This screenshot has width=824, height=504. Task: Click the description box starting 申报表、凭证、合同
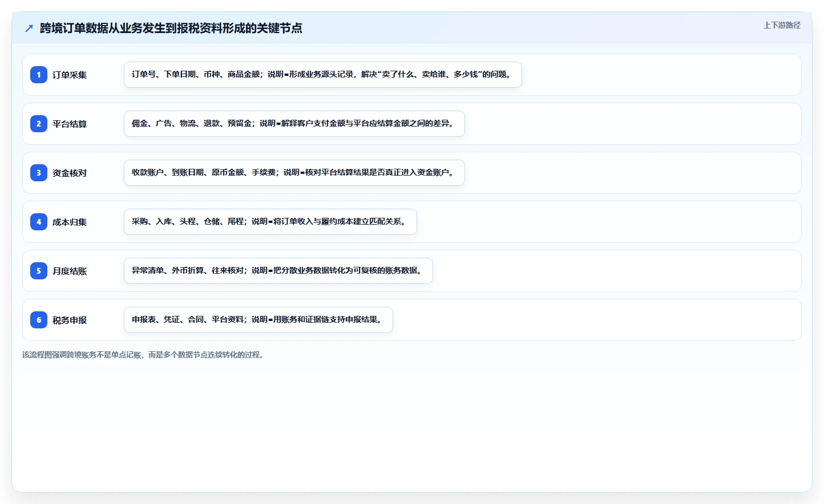pos(258,320)
